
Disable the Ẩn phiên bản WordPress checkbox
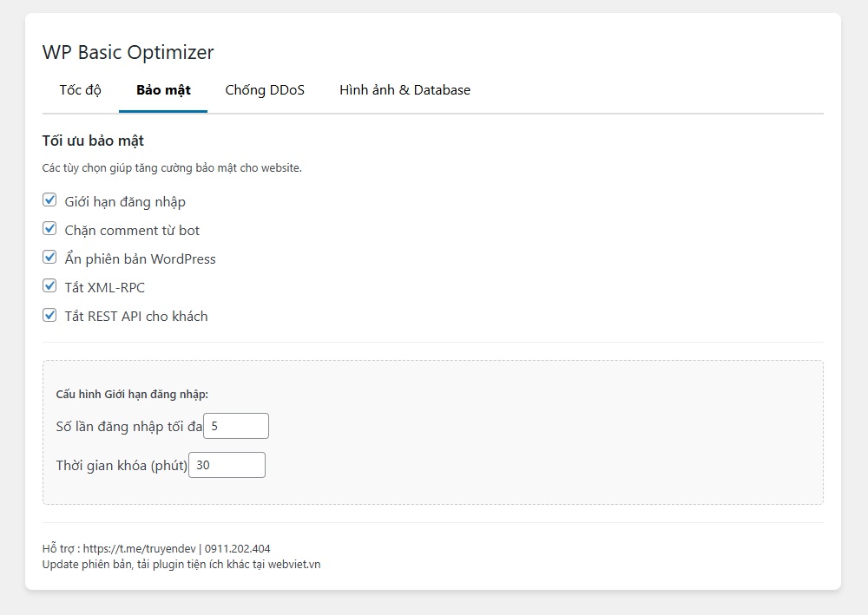click(x=49, y=258)
